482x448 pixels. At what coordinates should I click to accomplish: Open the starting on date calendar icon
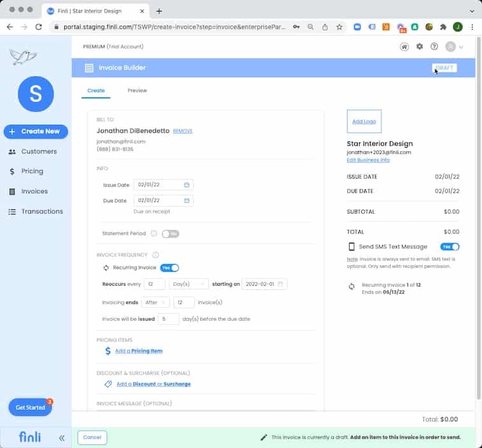pyautogui.click(x=280, y=284)
